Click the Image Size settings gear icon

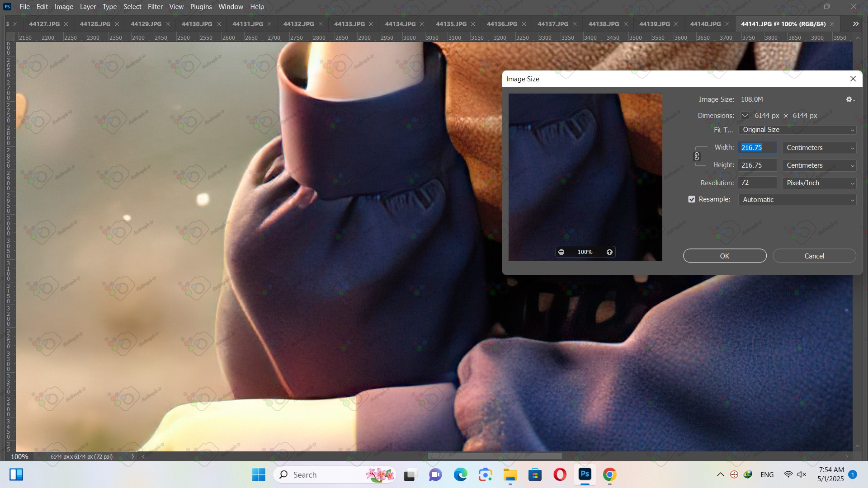click(x=849, y=99)
